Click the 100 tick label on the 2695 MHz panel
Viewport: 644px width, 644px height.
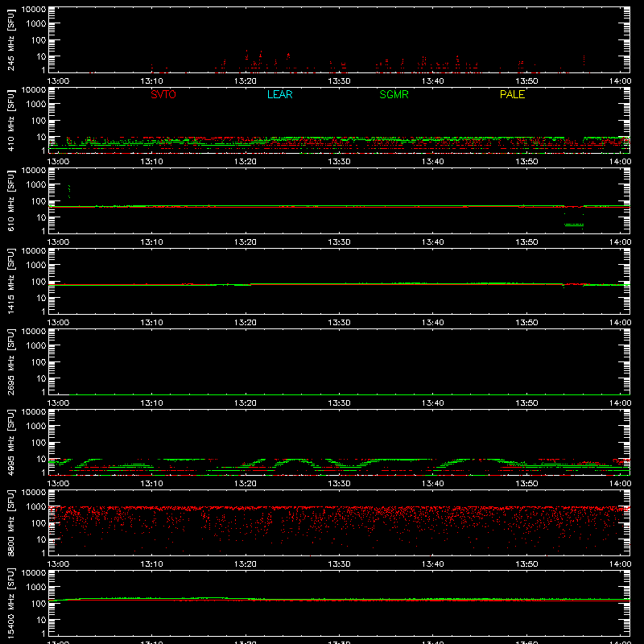(x=39, y=362)
